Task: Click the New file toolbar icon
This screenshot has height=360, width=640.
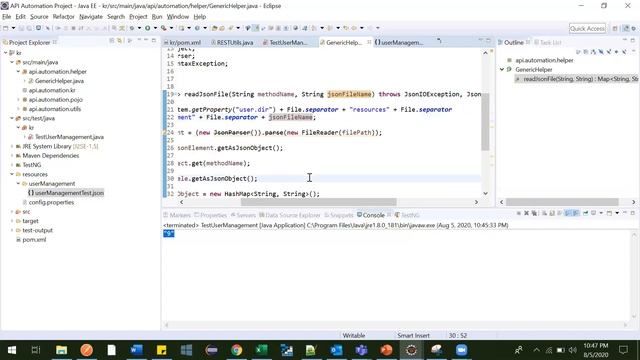Action: tap(6, 28)
